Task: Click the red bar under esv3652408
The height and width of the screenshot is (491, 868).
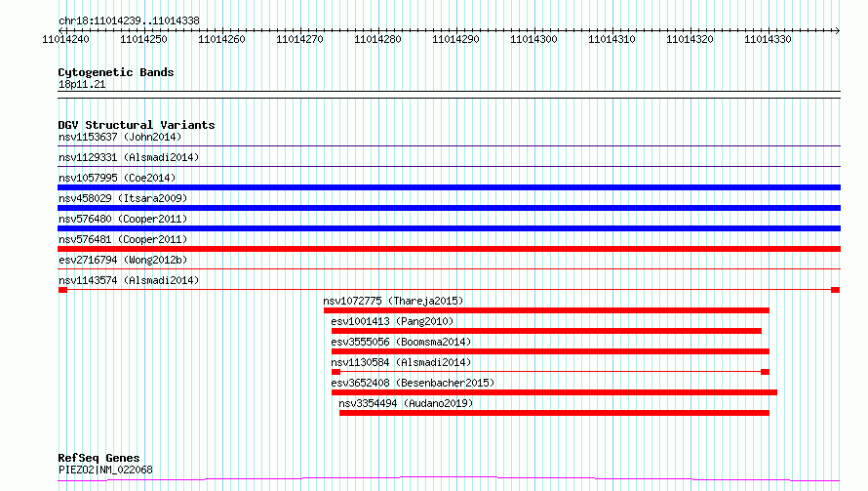Action: tap(554, 392)
